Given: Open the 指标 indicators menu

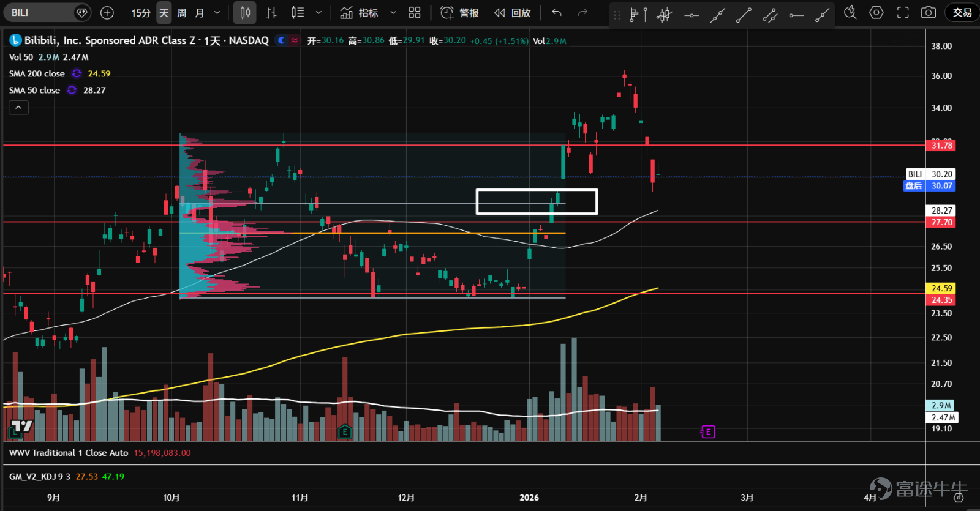Looking at the screenshot, I should [x=360, y=12].
